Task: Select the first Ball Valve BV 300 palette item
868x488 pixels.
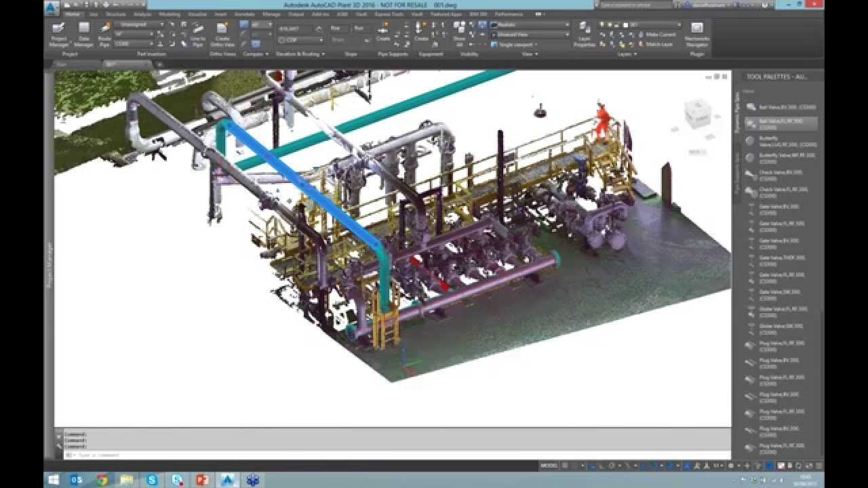Action: coord(781,107)
